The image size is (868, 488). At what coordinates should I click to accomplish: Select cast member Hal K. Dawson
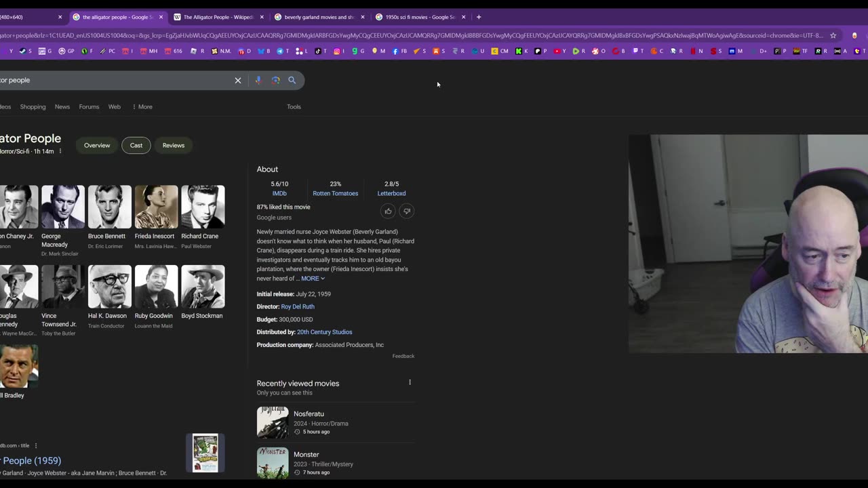pyautogui.click(x=109, y=296)
